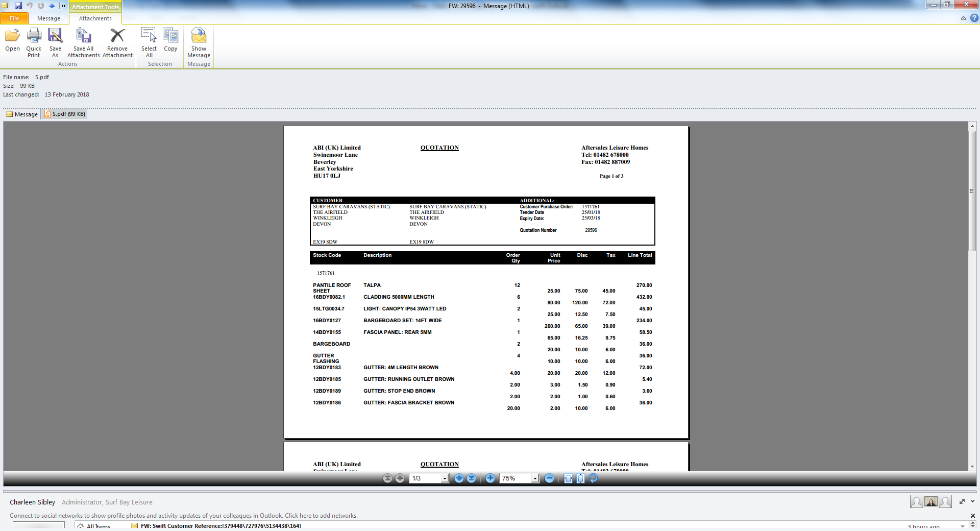Click the 'Last changed: 13 February 2018' info
Viewport: 980px width, 531px height.
(x=46, y=94)
